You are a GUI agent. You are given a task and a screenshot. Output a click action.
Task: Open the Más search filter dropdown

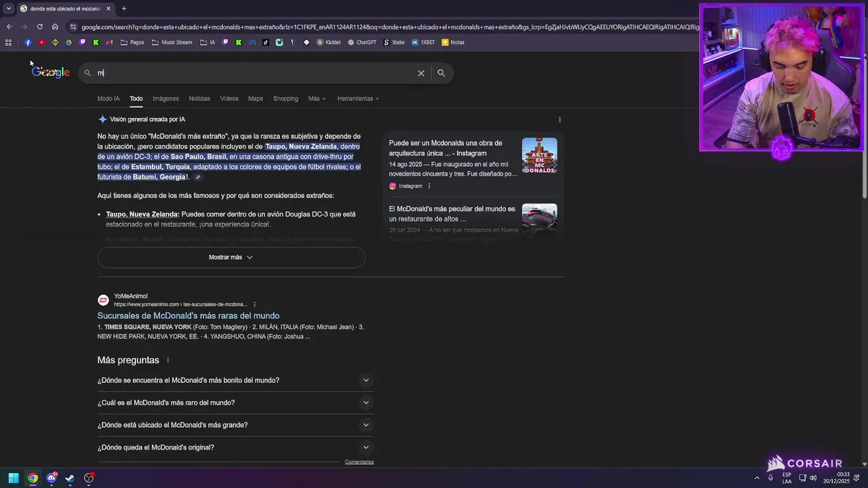pyautogui.click(x=317, y=98)
